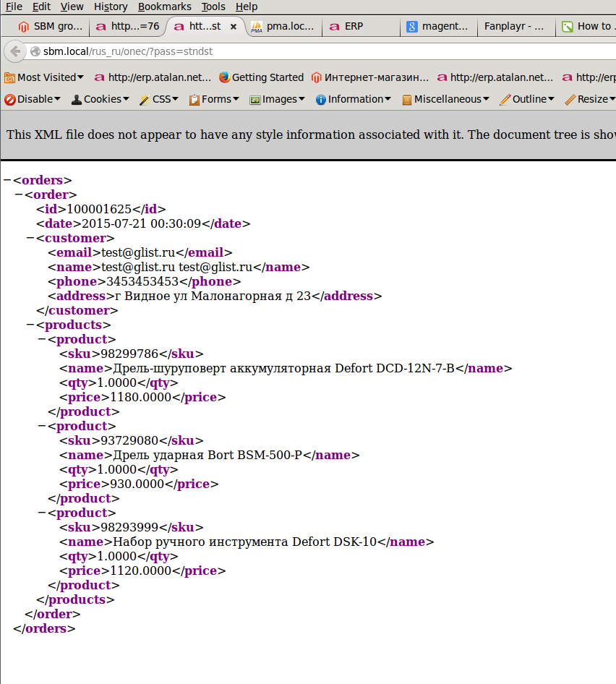616x684 pixels.
Task: Click the back navigation arrow button
Action: click(x=15, y=51)
